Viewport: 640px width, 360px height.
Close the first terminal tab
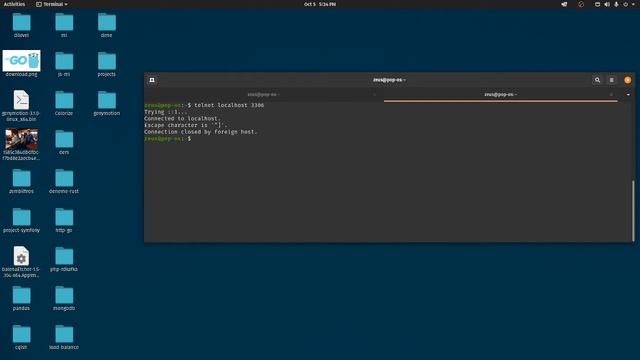pos(374,95)
